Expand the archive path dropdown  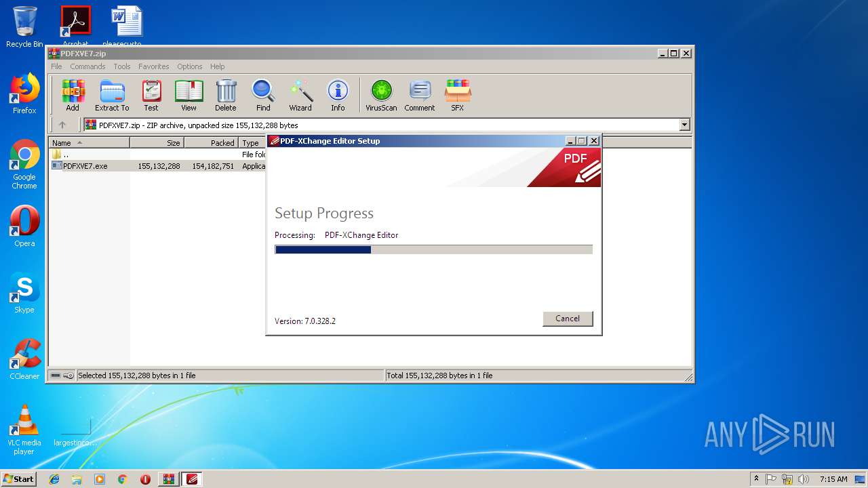(684, 125)
